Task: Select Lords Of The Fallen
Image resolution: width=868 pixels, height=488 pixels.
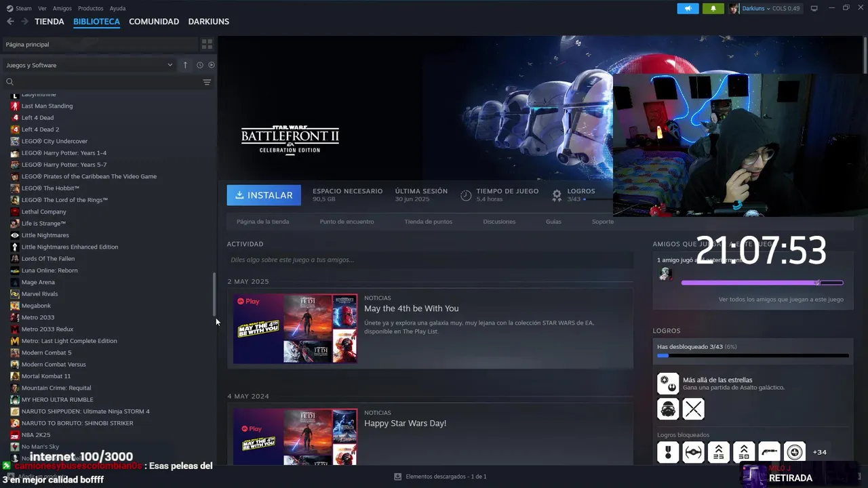Action: point(48,258)
